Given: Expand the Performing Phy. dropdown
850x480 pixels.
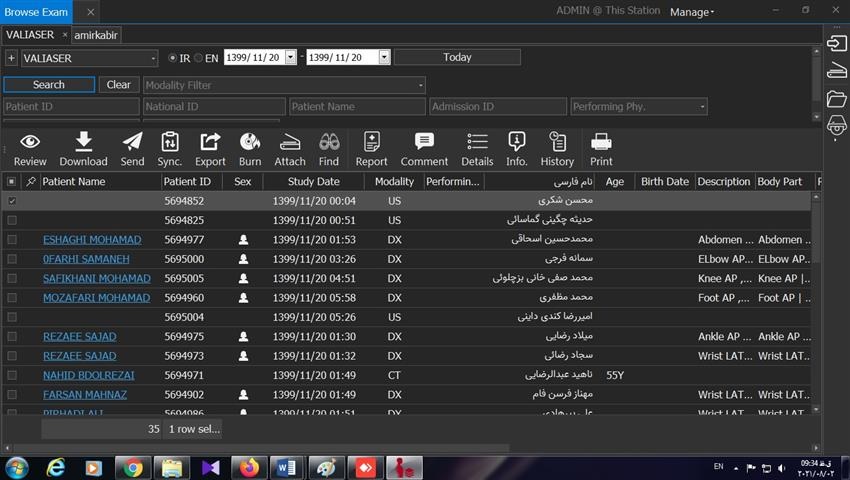Looking at the screenshot, I should coord(702,107).
